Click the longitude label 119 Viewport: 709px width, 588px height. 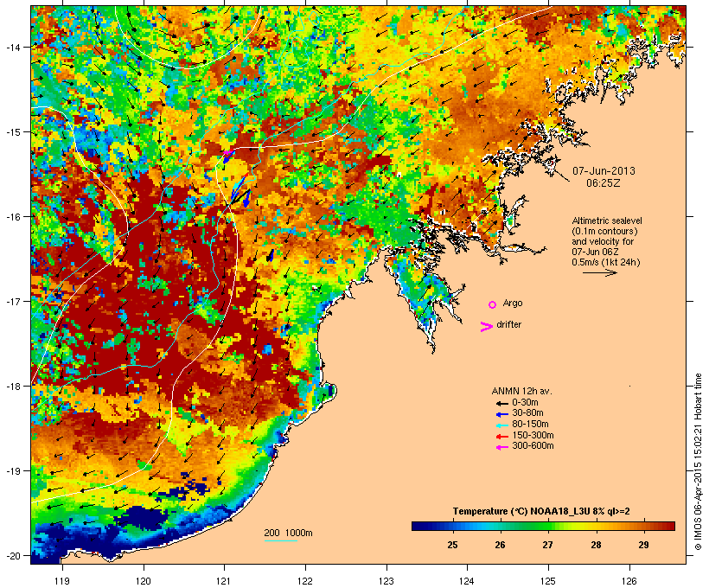coord(62,581)
